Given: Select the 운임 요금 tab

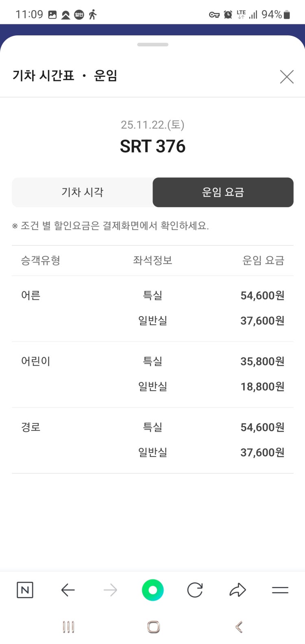Looking at the screenshot, I should (x=223, y=192).
